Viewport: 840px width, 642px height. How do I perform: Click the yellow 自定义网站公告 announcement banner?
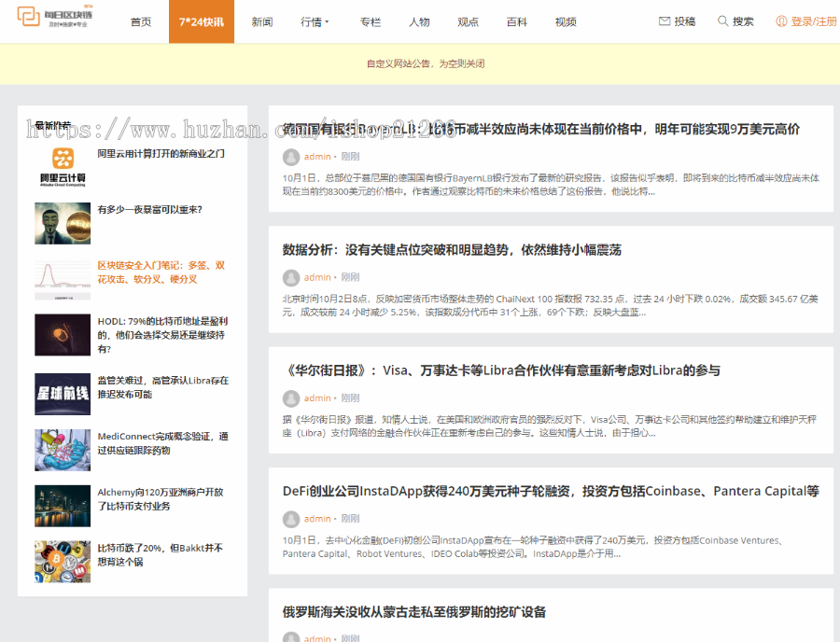point(420,63)
